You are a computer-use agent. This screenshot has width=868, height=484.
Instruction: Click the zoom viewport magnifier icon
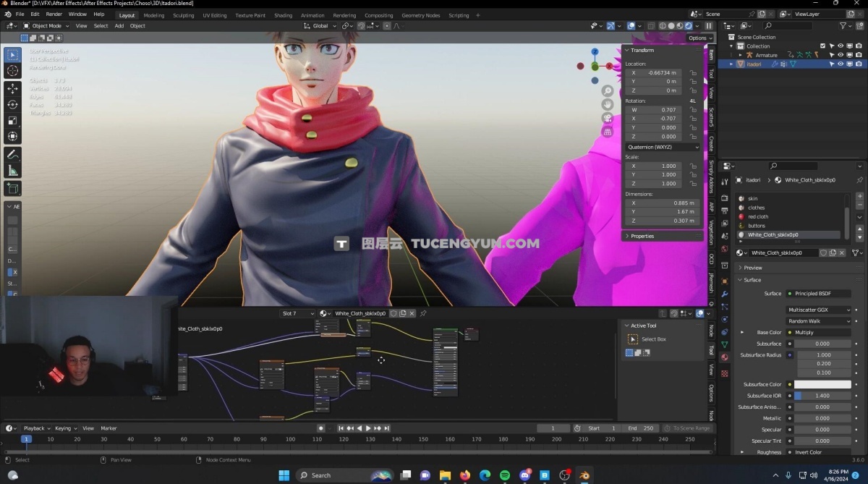608,91
